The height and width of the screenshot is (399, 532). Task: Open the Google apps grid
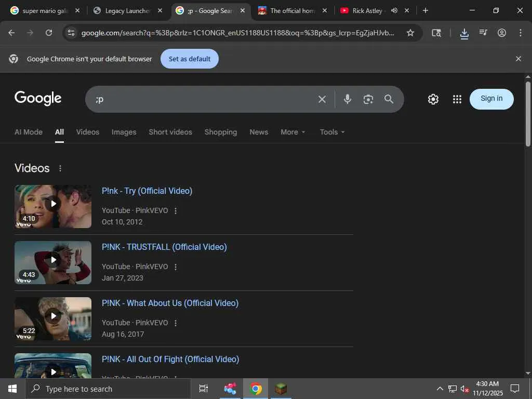(457, 99)
